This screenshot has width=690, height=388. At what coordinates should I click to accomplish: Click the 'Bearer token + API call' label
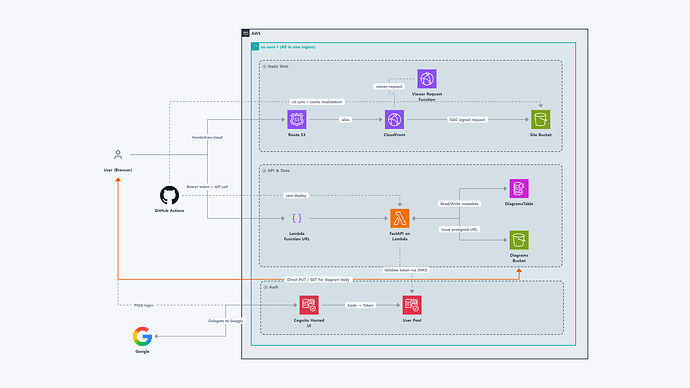207,187
